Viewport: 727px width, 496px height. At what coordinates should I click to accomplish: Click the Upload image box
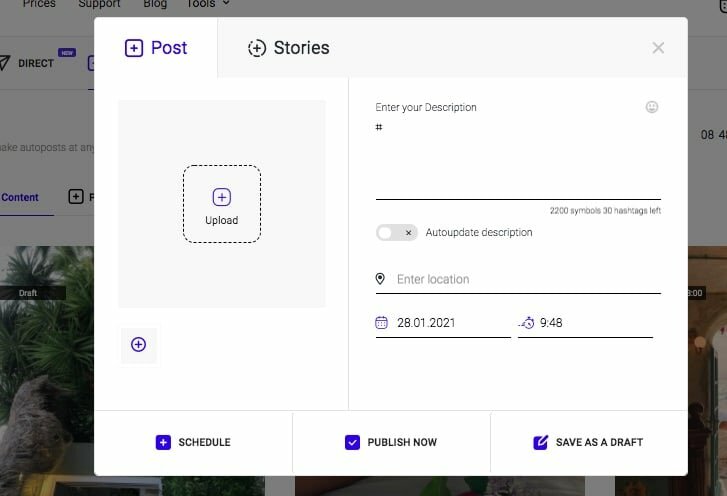221,204
